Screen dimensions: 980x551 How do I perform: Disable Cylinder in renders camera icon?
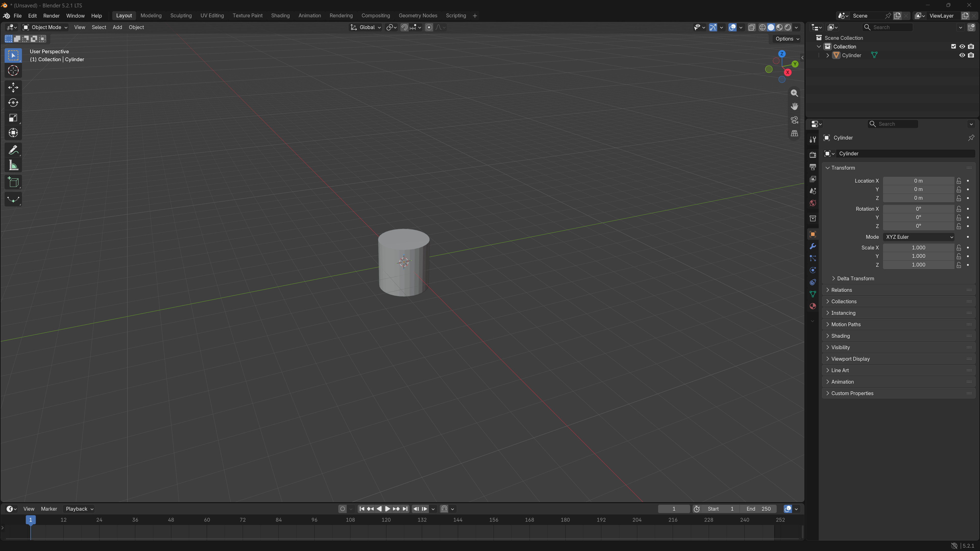coord(971,55)
